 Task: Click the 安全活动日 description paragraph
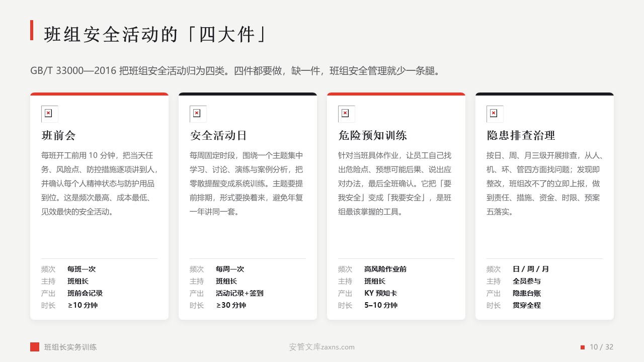[x=247, y=184]
